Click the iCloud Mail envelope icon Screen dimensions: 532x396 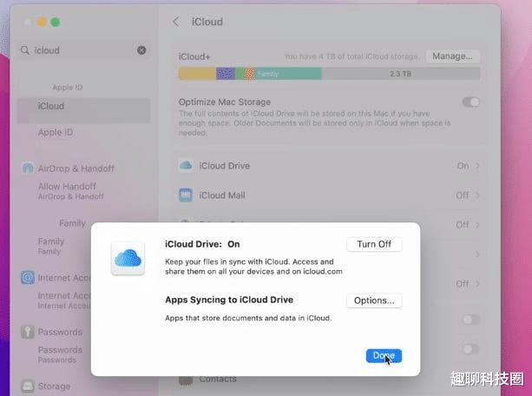coord(186,195)
